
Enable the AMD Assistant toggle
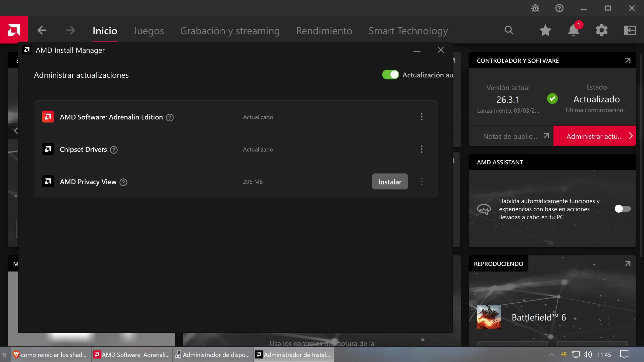click(x=623, y=209)
